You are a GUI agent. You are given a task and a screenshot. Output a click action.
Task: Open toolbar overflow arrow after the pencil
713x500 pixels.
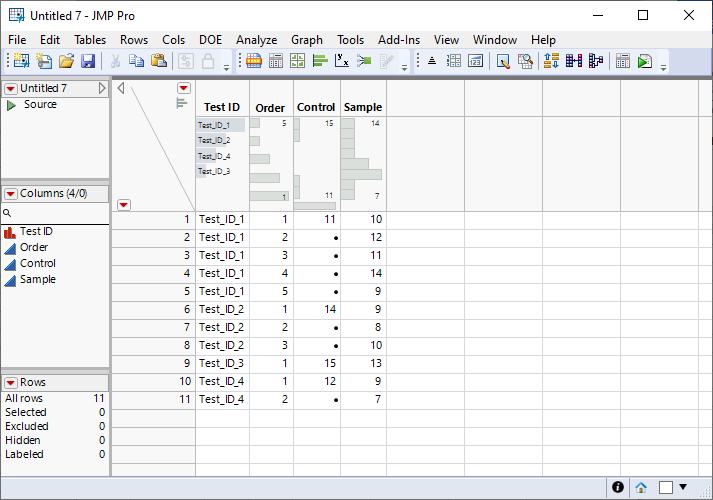404,68
